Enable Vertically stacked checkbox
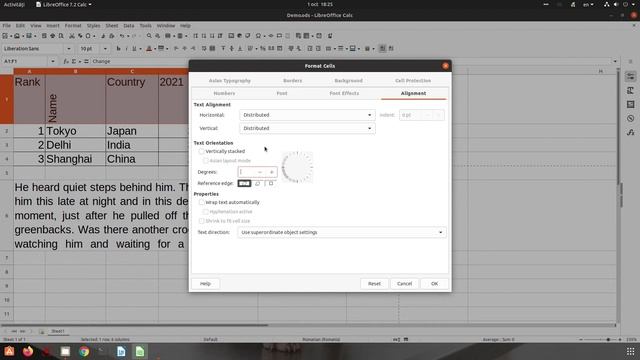Screen dimensions: 640x360 click(x=202, y=151)
